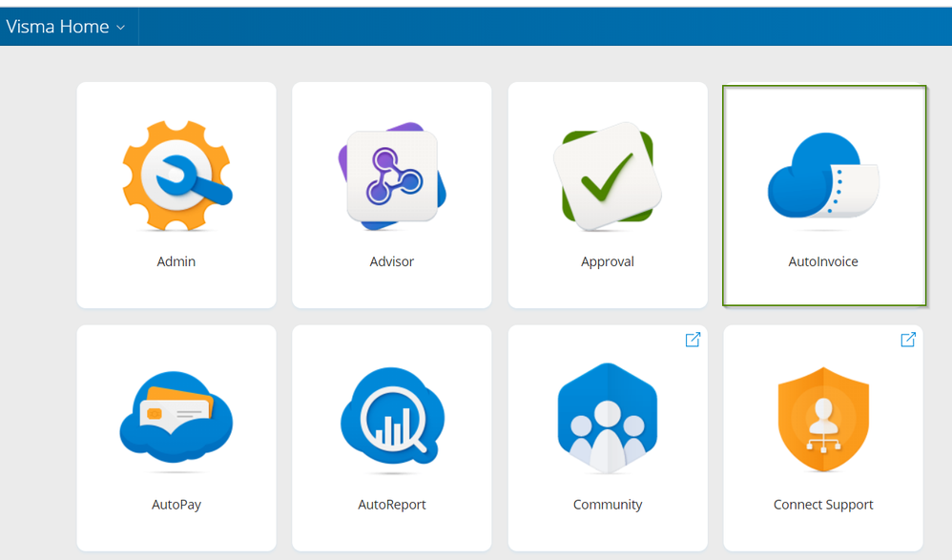The image size is (952, 560).
Task: Open the Connect Support shield icon
Action: [823, 419]
